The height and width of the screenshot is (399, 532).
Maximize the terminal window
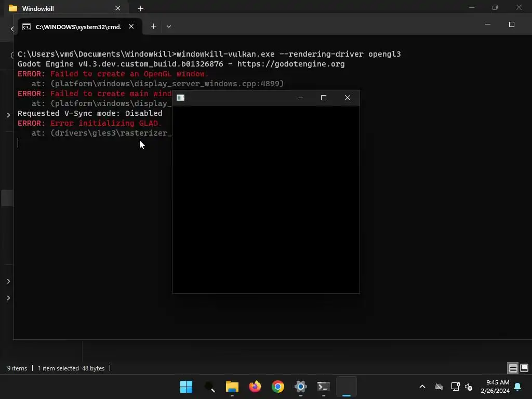512,24
